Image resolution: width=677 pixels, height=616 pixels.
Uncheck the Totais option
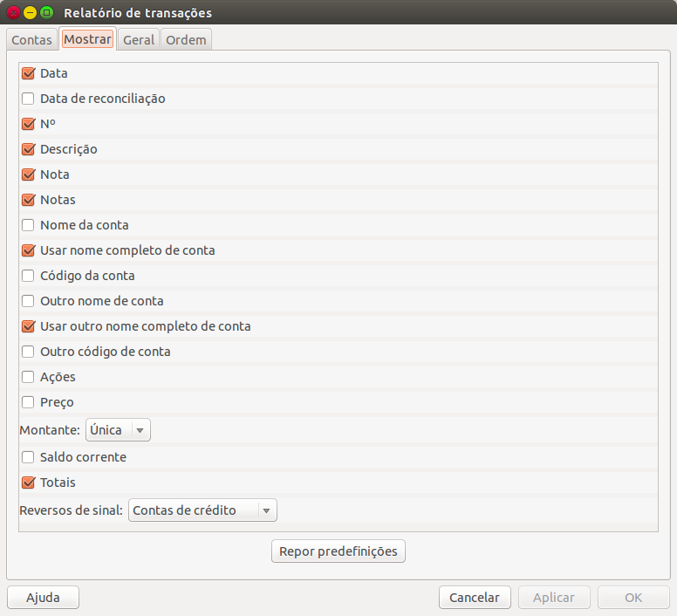pos(28,483)
